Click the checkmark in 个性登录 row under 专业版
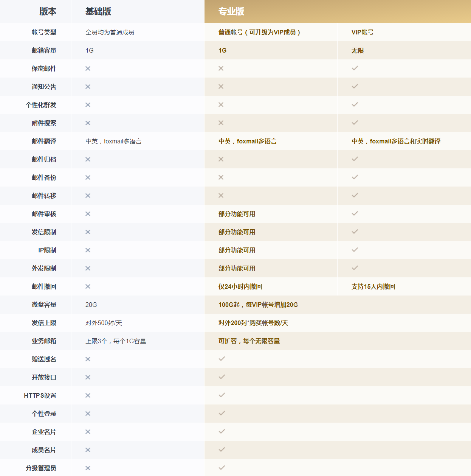 [x=222, y=413]
